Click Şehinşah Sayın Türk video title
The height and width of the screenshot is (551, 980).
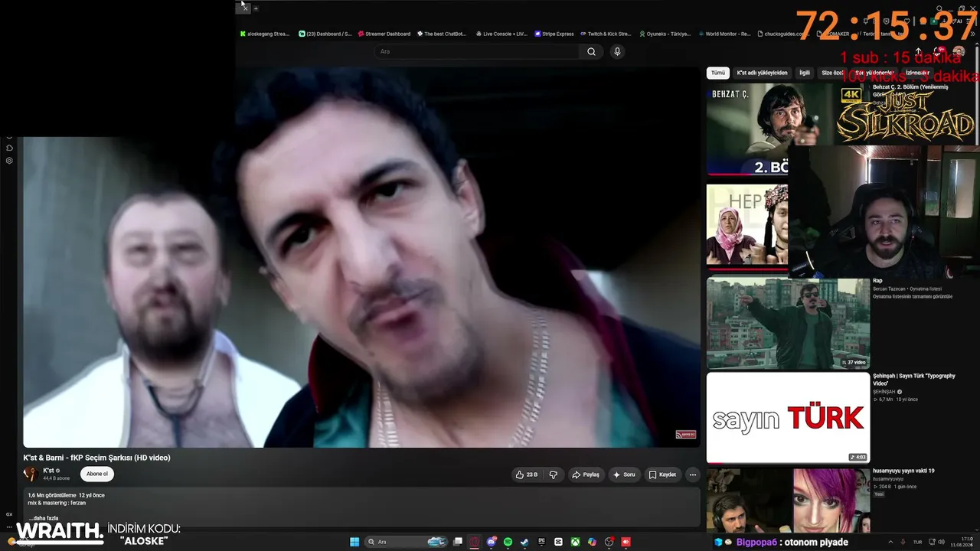(x=914, y=379)
